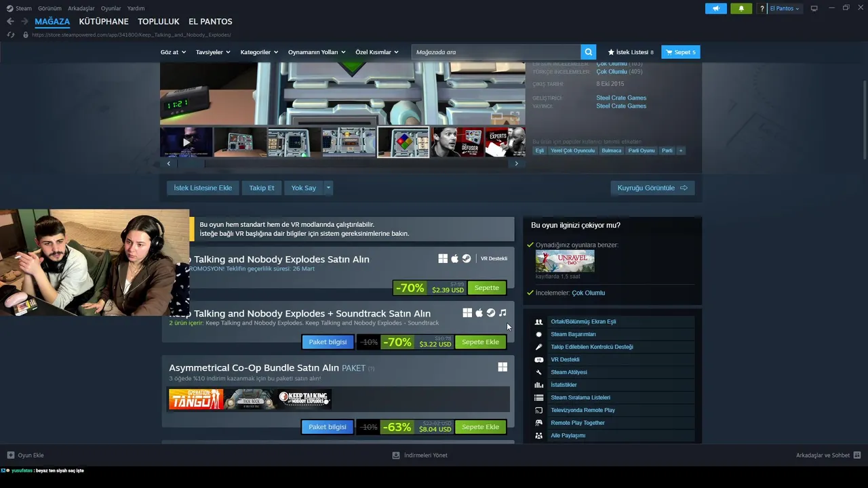Open the Steel Crate Games developer link
The height and width of the screenshot is (488, 868).
pos(621,98)
